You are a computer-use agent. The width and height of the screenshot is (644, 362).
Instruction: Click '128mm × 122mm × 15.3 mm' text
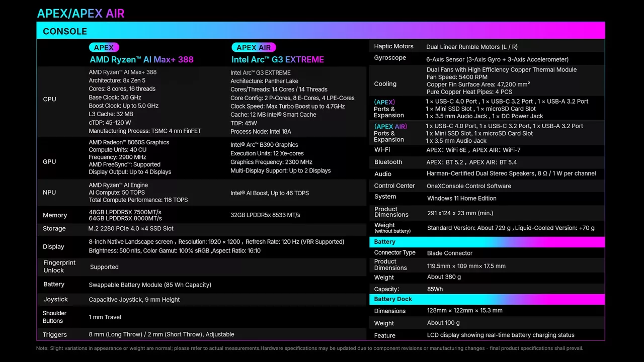click(464, 311)
